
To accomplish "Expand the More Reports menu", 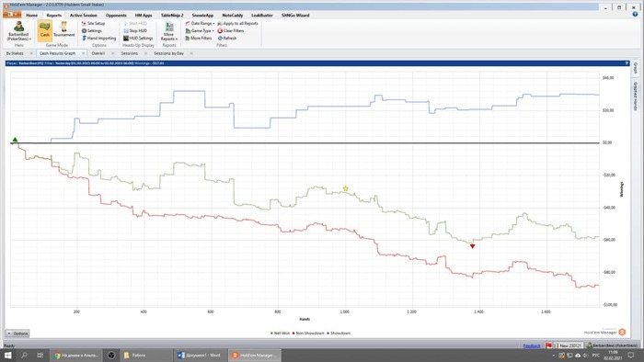I will click(168, 30).
